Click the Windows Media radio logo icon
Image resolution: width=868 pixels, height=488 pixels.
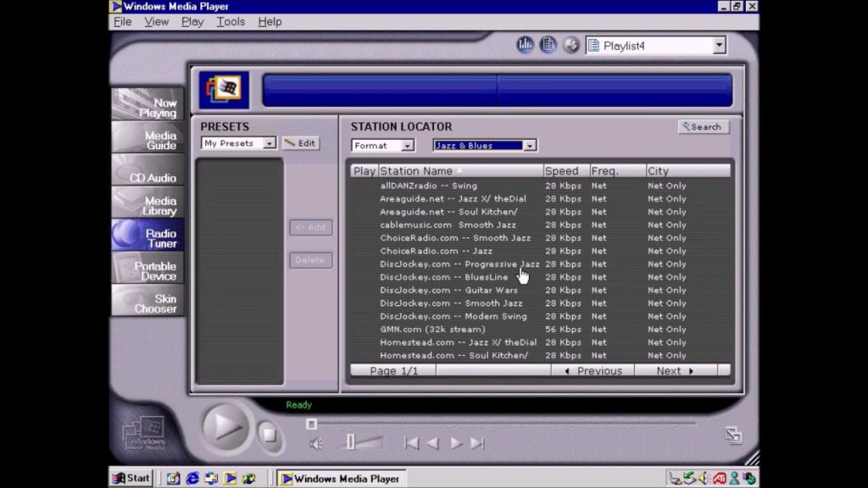point(224,90)
